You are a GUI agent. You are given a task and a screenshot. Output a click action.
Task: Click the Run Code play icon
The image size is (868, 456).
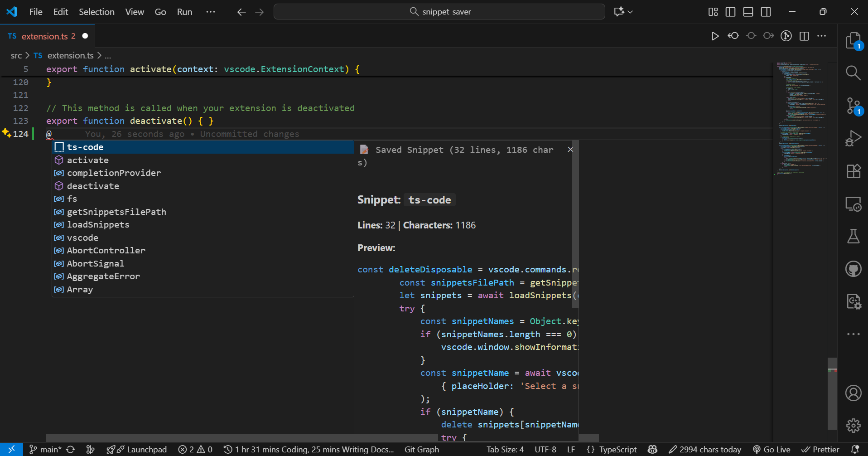[715, 36]
